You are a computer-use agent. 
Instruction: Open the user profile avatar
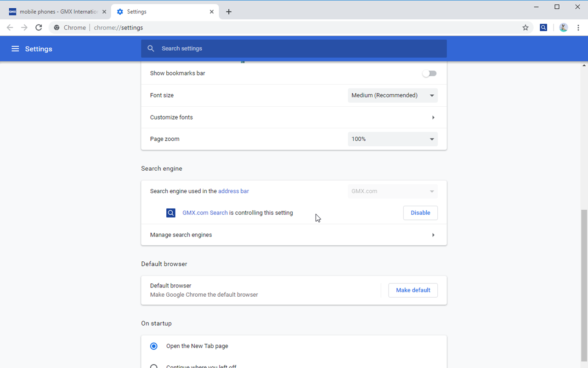[564, 28]
